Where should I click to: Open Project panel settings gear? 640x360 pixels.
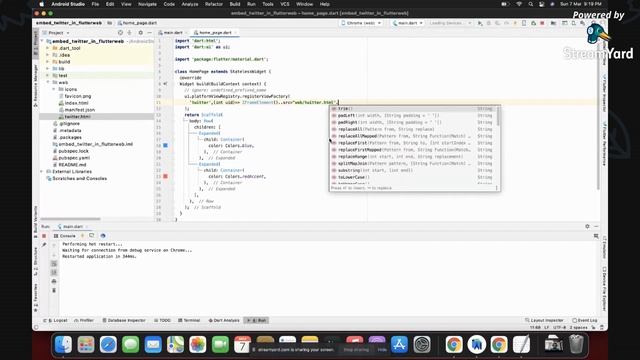pyautogui.click(x=140, y=33)
